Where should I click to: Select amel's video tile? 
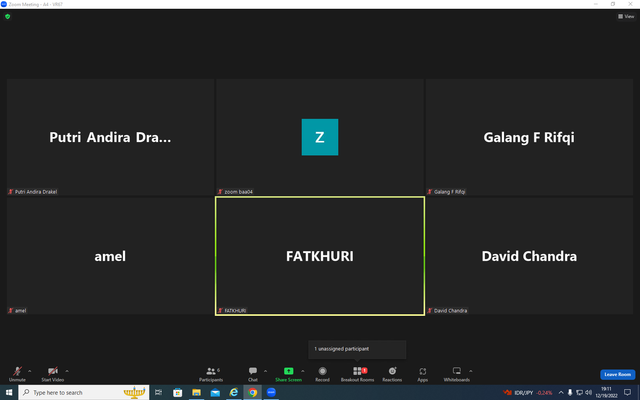pyautogui.click(x=110, y=256)
